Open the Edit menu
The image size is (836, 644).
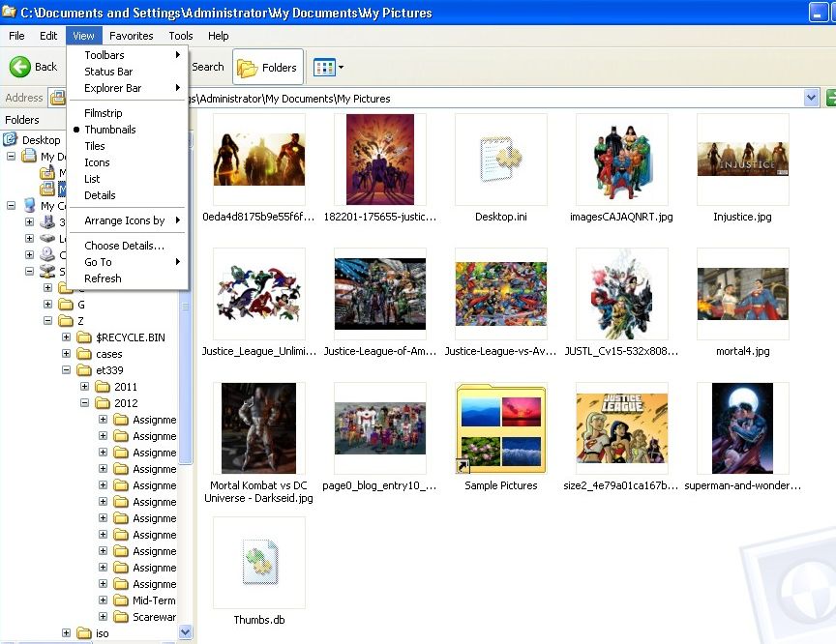(x=48, y=36)
